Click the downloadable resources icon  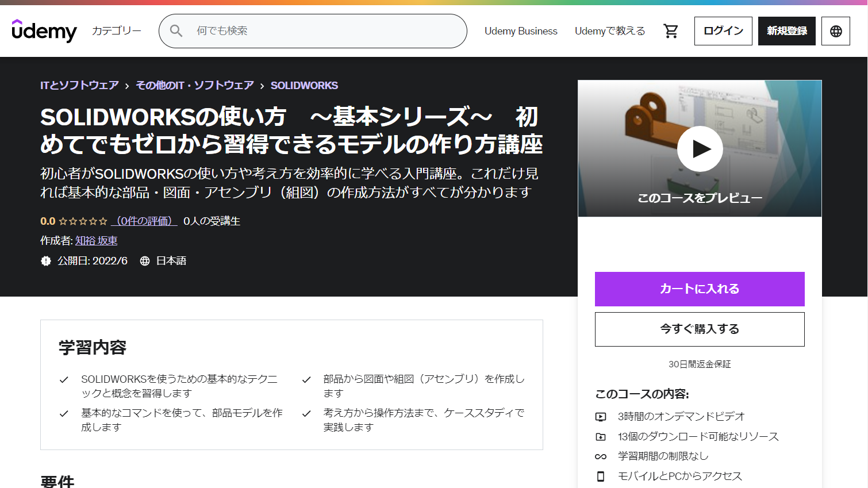(601, 436)
